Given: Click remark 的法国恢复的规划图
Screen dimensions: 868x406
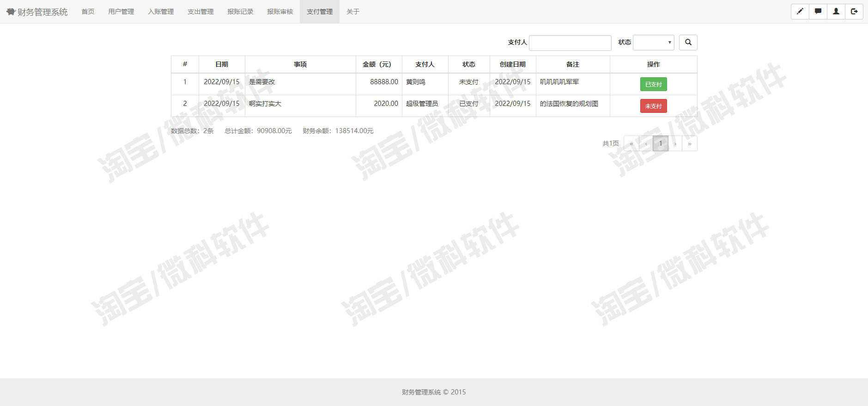Looking at the screenshot, I should point(569,104).
